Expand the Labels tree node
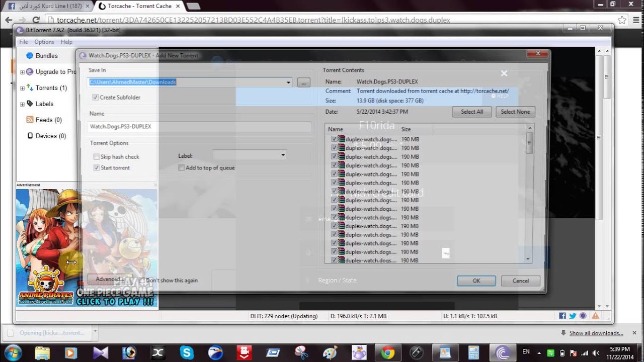This screenshot has height=362, width=644. pyautogui.click(x=22, y=105)
